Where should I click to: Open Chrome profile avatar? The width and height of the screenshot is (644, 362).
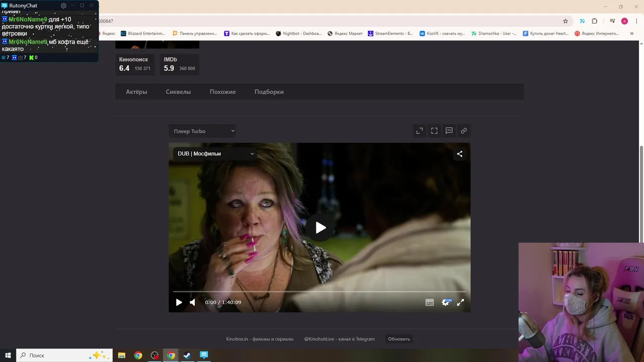click(x=624, y=21)
